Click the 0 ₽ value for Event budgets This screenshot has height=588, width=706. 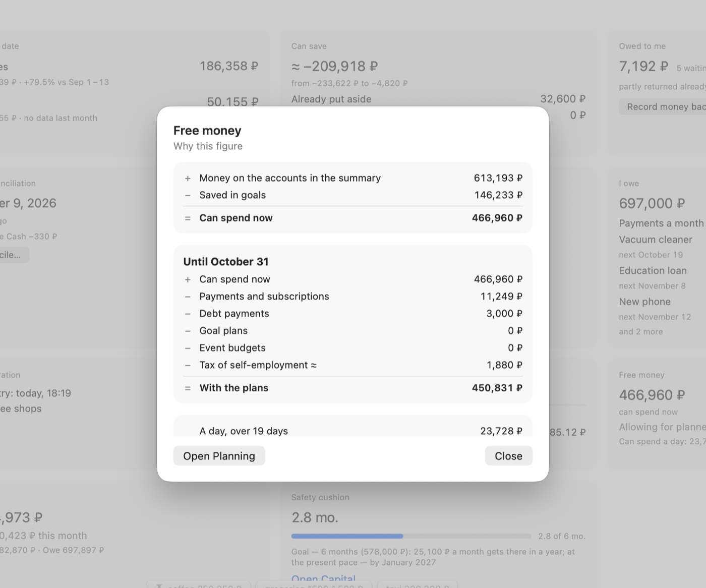[515, 348]
